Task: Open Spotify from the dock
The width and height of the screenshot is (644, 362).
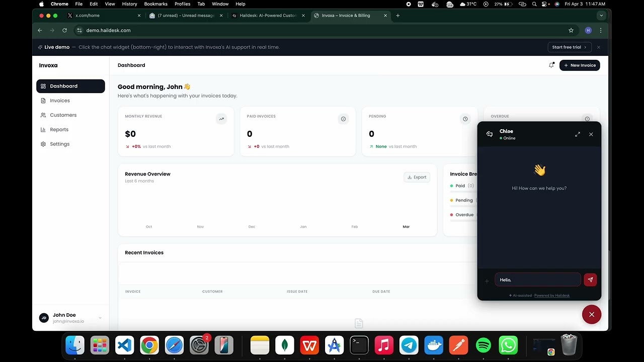Action: [483, 345]
